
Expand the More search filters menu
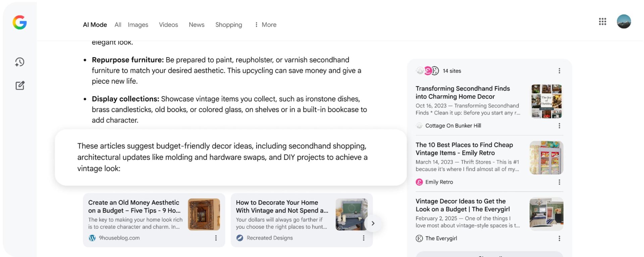point(266,25)
